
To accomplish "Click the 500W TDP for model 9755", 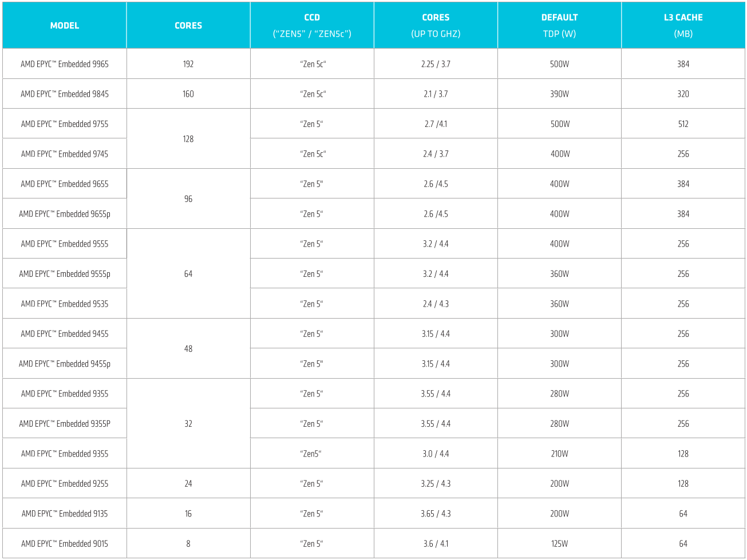I will pyautogui.click(x=559, y=124).
